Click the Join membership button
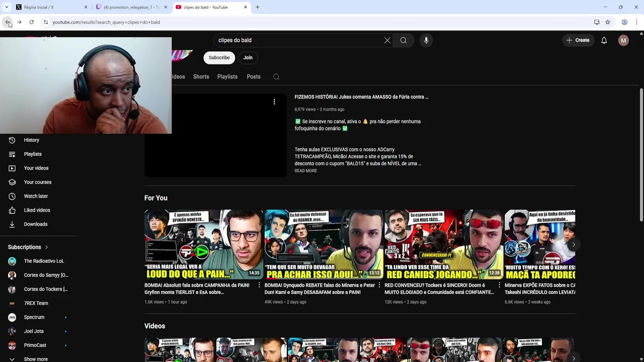 tap(248, 58)
